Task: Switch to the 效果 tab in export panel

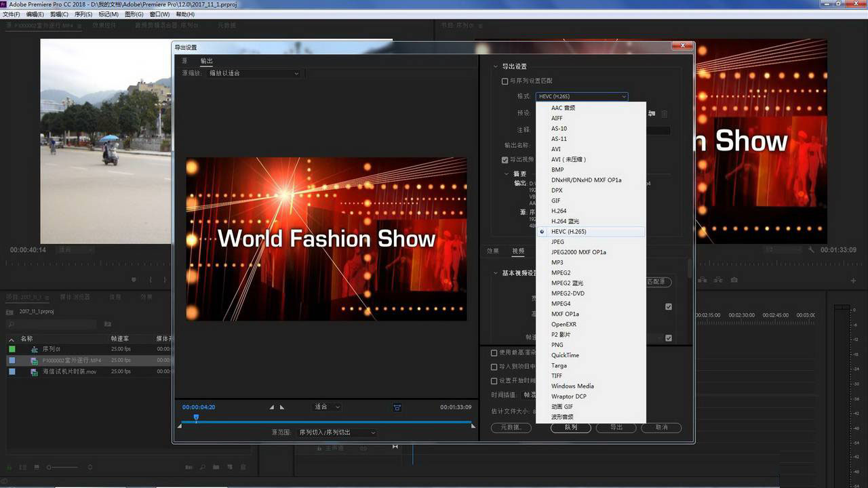Action: click(x=493, y=251)
